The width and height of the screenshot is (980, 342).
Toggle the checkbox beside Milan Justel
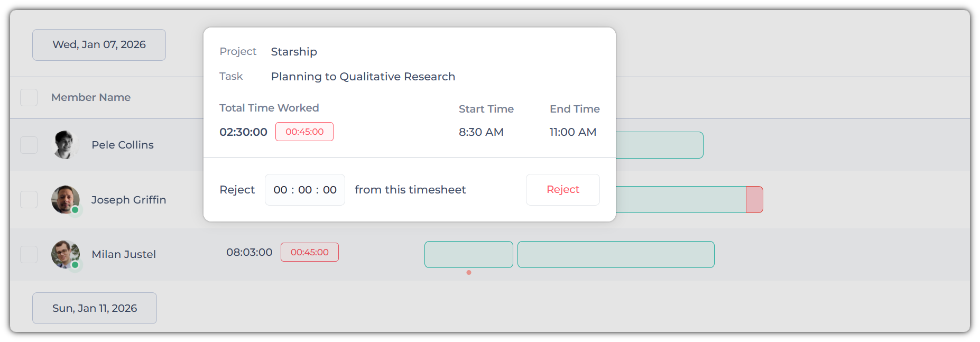[x=29, y=254]
